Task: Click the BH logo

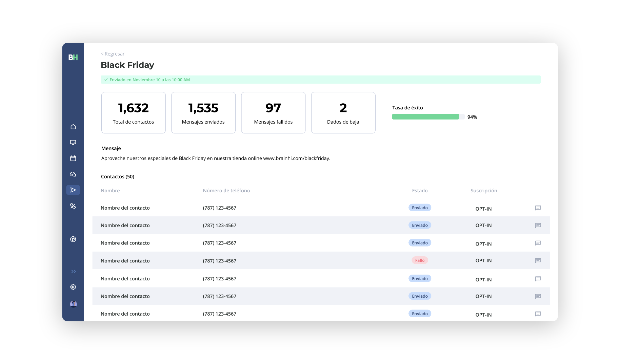Action: pyautogui.click(x=73, y=58)
